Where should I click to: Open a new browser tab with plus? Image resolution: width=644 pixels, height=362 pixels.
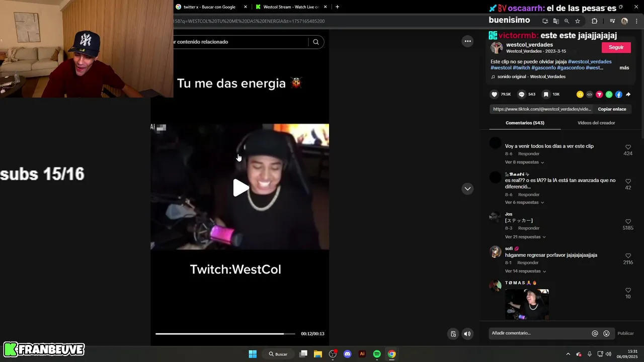tap(337, 7)
